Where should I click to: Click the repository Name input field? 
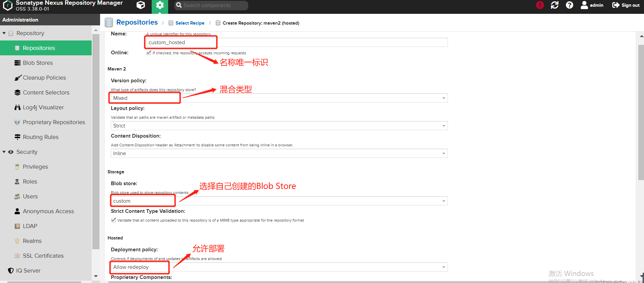coord(297,43)
